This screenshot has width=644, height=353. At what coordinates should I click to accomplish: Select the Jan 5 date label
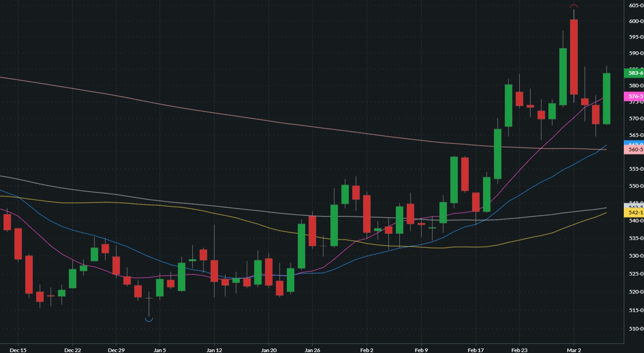click(160, 349)
